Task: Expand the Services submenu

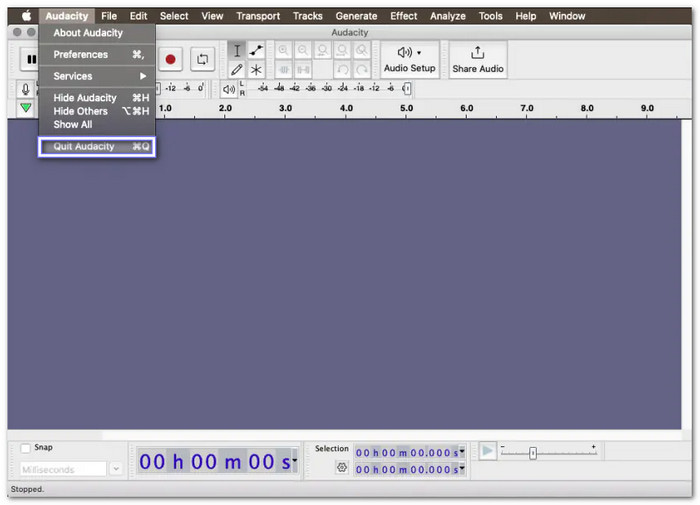Action: click(x=97, y=76)
